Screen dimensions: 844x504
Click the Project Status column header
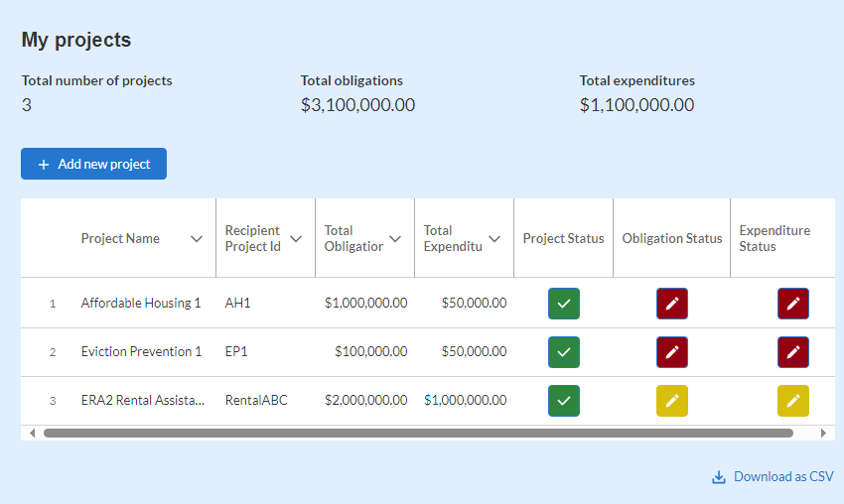click(563, 239)
